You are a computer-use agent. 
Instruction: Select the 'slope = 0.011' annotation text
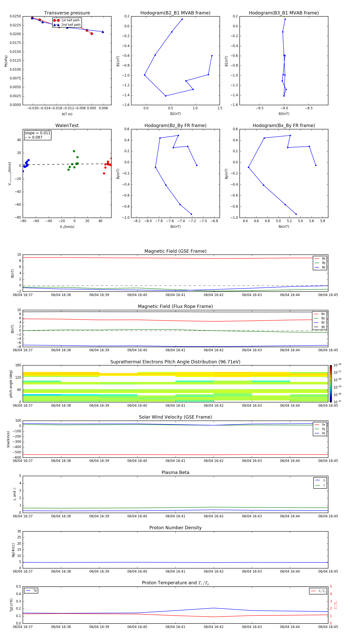click(37, 133)
